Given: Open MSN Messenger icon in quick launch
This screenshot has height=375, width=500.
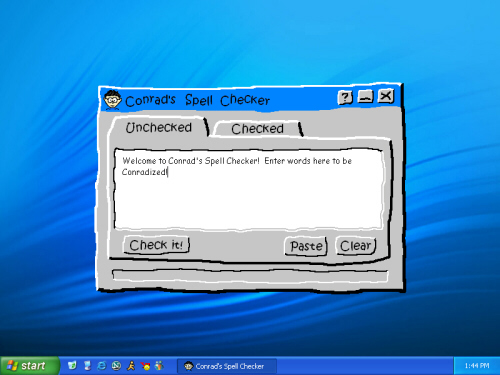Looking at the screenshot, I should [160, 366].
